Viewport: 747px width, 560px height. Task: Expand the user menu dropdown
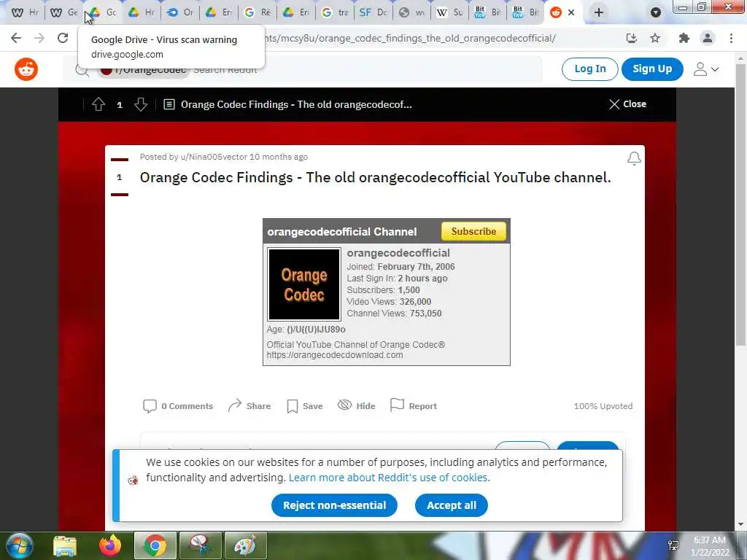[x=706, y=69]
